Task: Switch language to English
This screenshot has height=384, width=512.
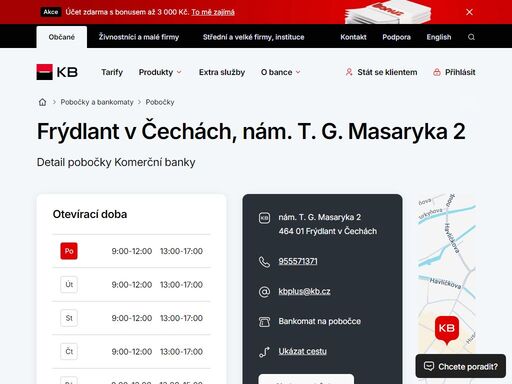Action: (439, 37)
